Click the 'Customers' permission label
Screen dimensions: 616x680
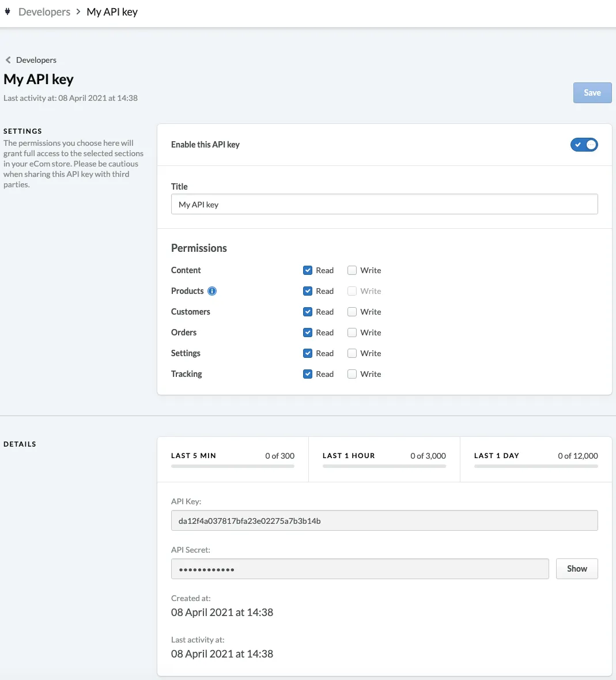(x=190, y=312)
